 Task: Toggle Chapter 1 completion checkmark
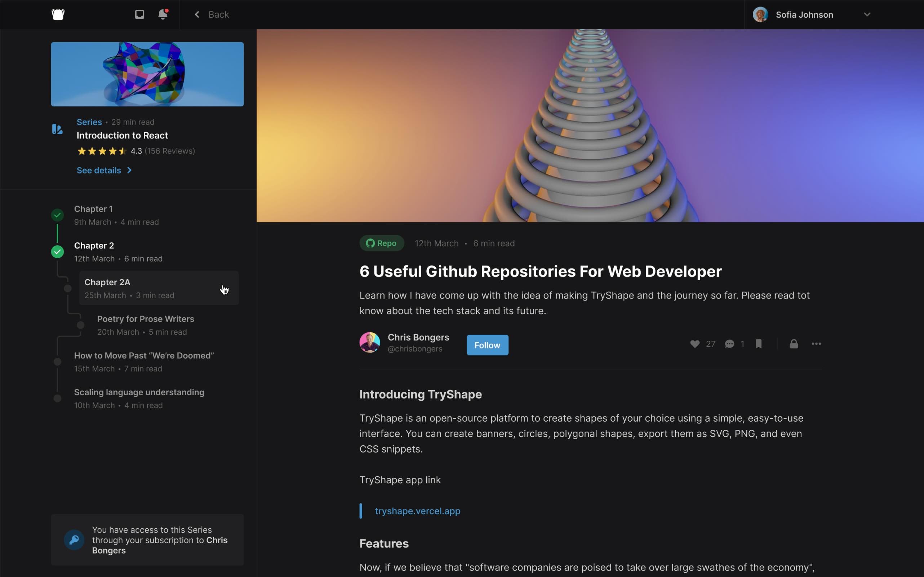coord(57,214)
